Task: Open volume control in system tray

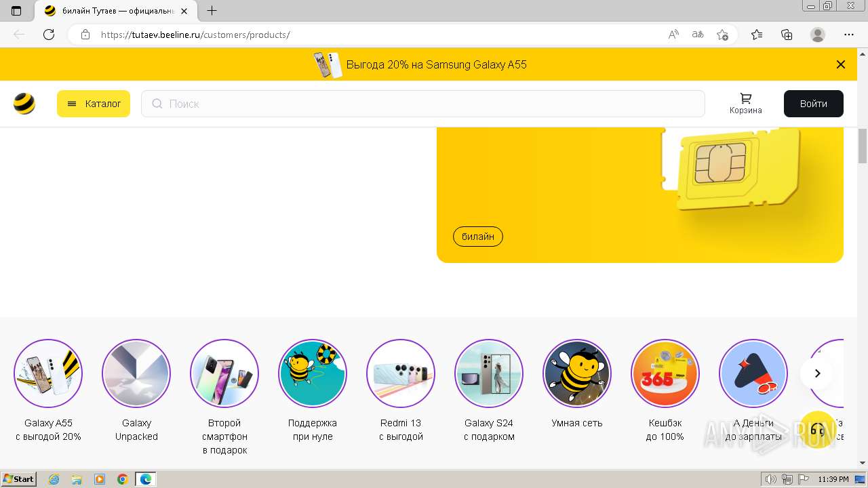Action: (772, 479)
